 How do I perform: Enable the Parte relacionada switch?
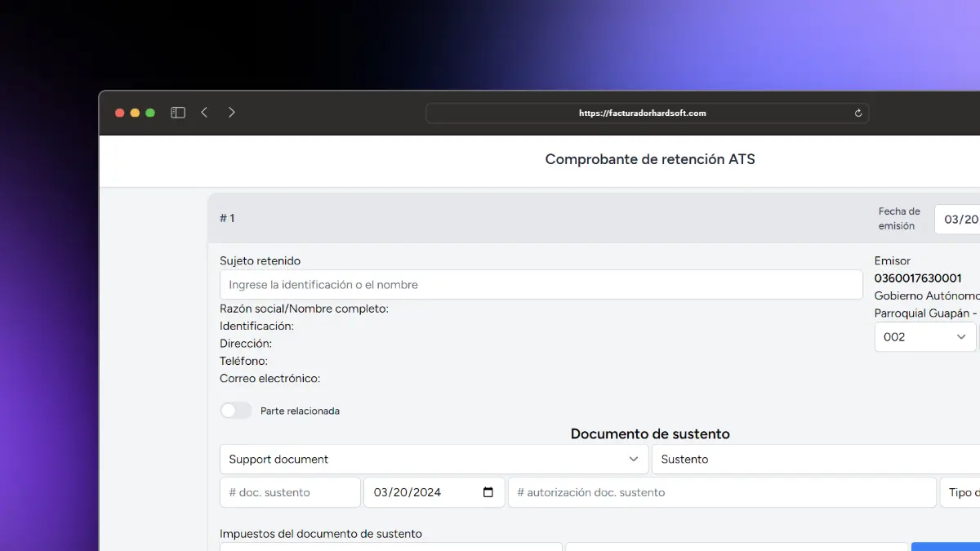[x=236, y=411]
